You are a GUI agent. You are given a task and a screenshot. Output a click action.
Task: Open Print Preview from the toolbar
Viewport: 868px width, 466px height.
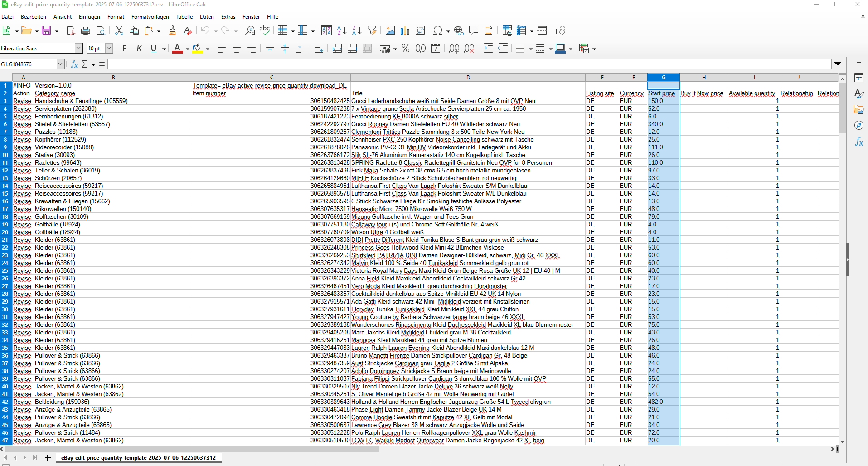tap(101, 30)
